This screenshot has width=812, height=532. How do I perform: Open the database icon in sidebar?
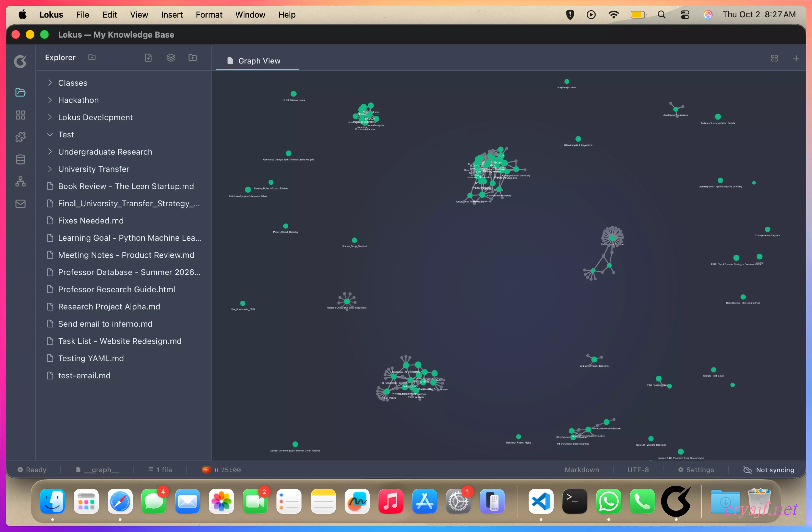click(20, 159)
